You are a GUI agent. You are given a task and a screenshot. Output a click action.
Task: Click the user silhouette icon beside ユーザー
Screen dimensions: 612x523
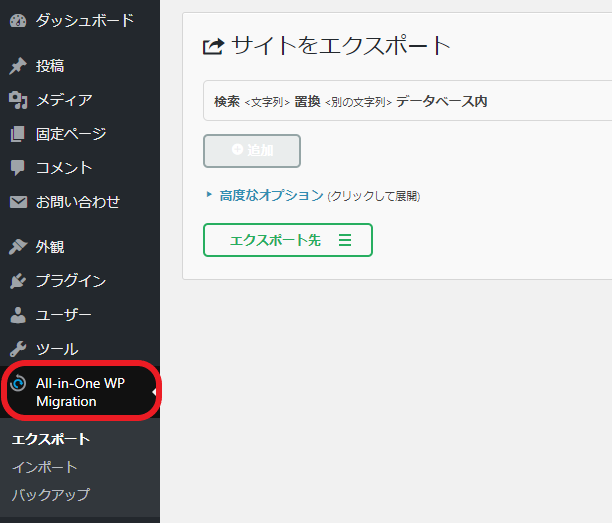18,315
